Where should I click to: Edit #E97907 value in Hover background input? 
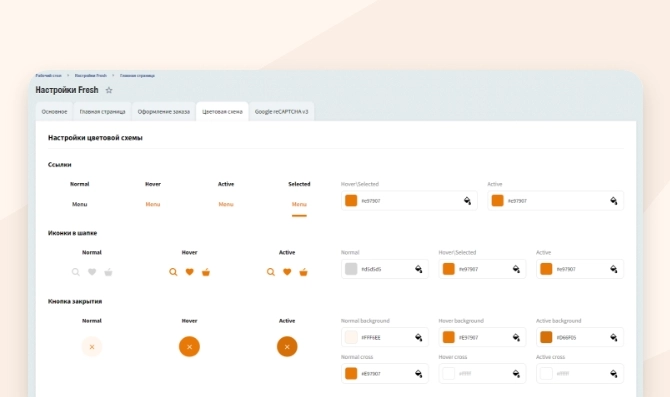point(482,338)
